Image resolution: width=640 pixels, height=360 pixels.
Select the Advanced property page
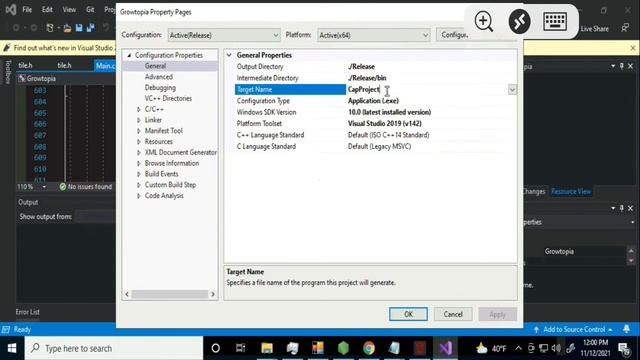point(159,77)
